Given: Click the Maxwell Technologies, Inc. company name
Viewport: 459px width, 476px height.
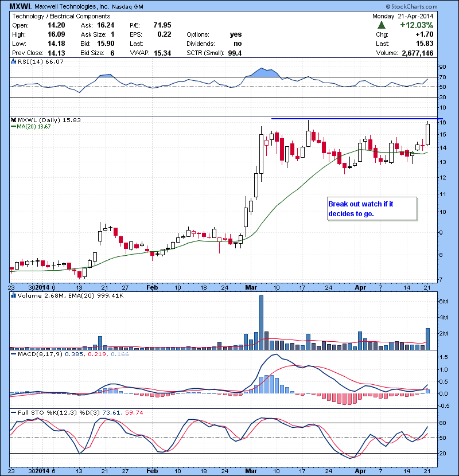Looking at the screenshot, I should pos(71,6).
